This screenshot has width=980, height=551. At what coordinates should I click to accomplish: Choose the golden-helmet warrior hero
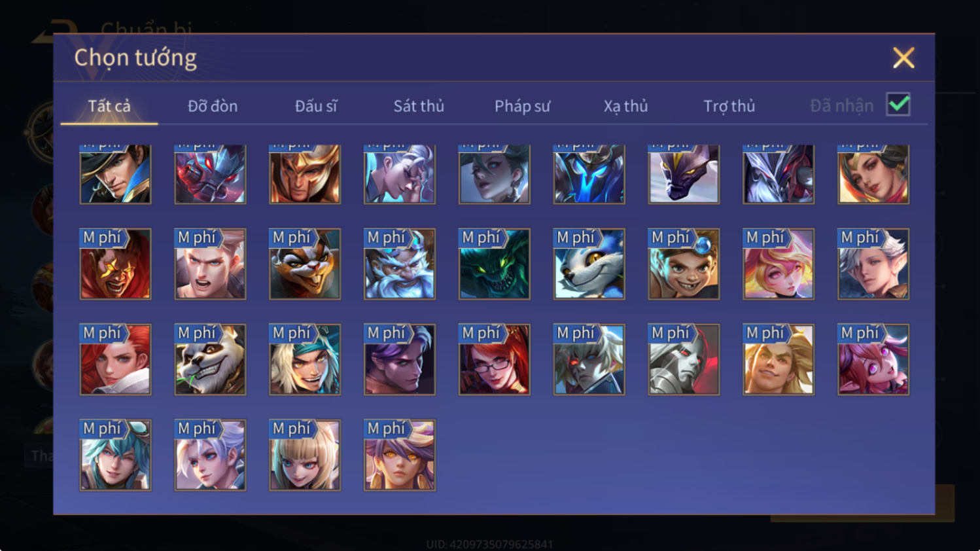coord(305,174)
